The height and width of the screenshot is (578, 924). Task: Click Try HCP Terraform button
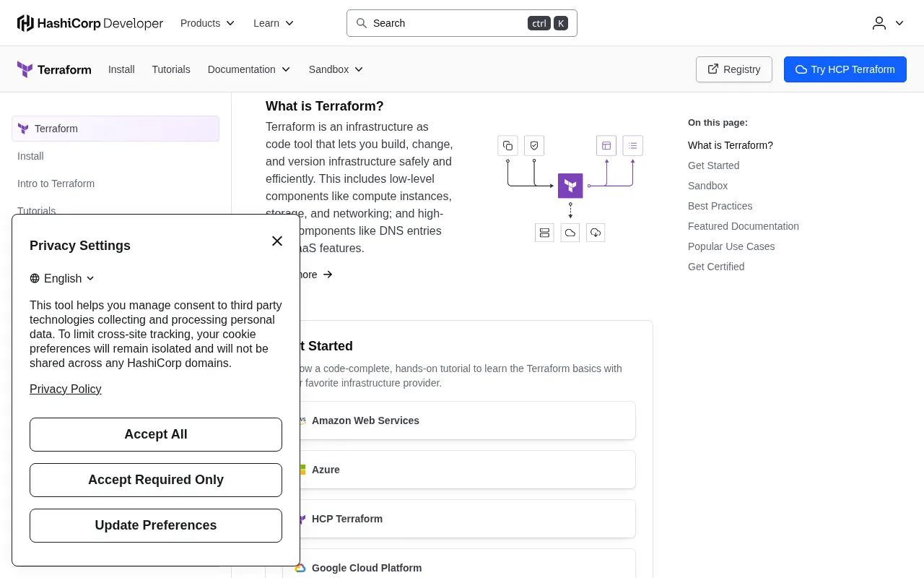[845, 69]
